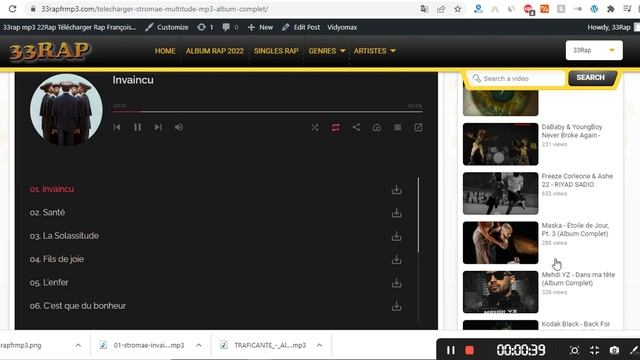Play track 05. L'enfer
The image size is (640, 360).
point(49,282)
